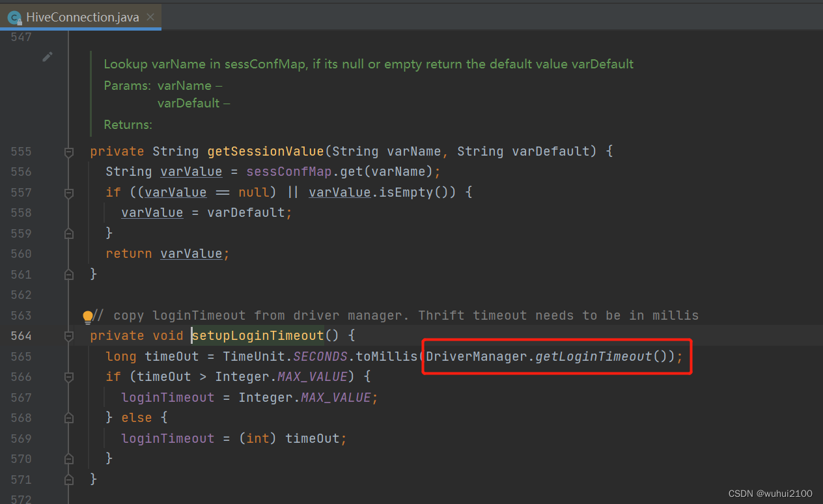Collapse the if block fold at line 566

68,377
